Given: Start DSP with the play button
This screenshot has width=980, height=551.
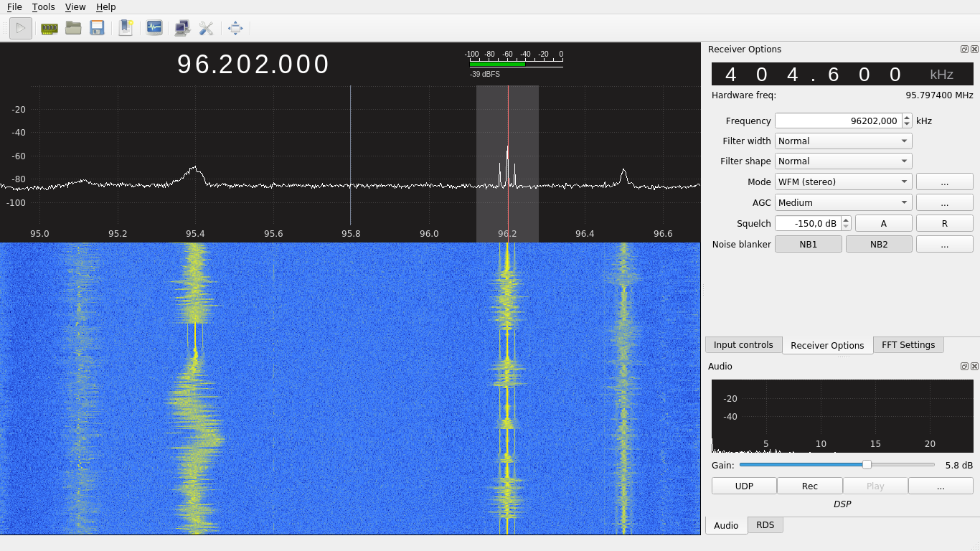Looking at the screenshot, I should tap(21, 29).
